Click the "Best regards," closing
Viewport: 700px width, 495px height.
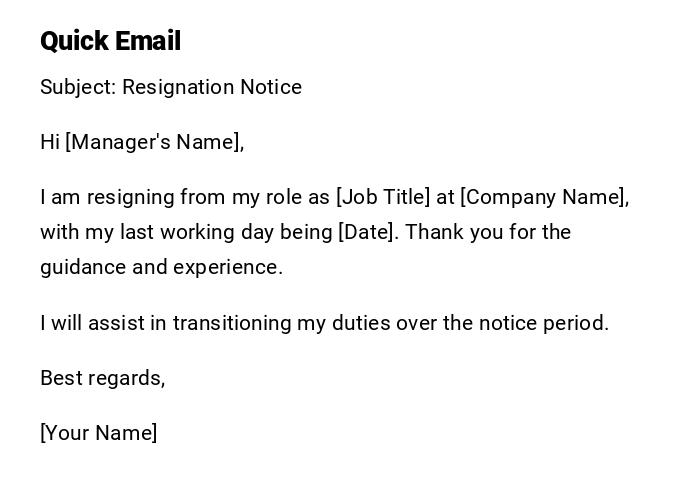pos(102,378)
